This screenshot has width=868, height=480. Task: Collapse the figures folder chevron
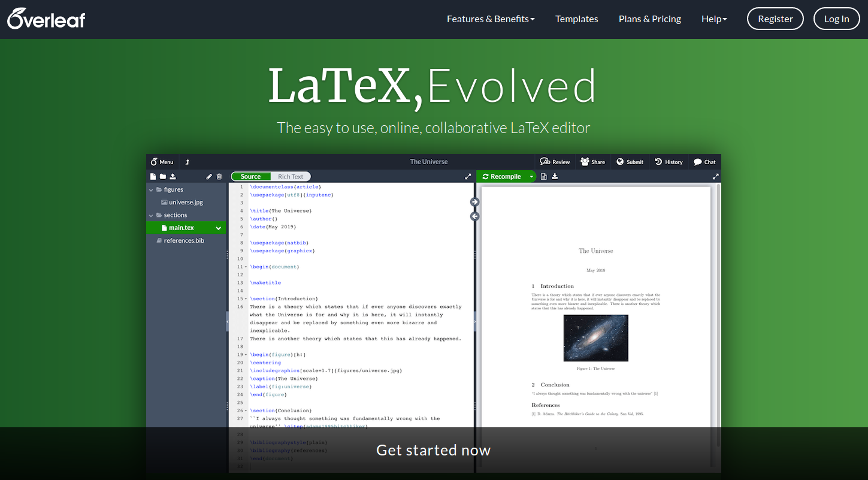pyautogui.click(x=151, y=189)
